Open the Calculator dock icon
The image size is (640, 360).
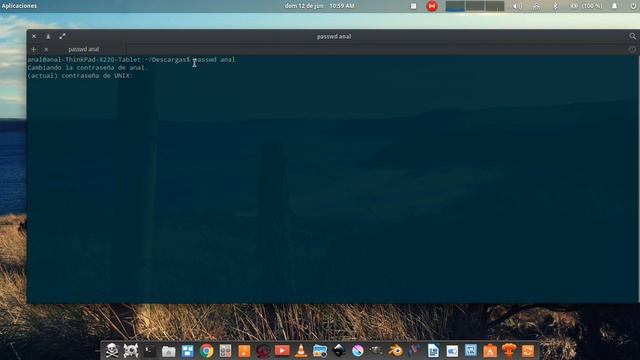(225, 351)
